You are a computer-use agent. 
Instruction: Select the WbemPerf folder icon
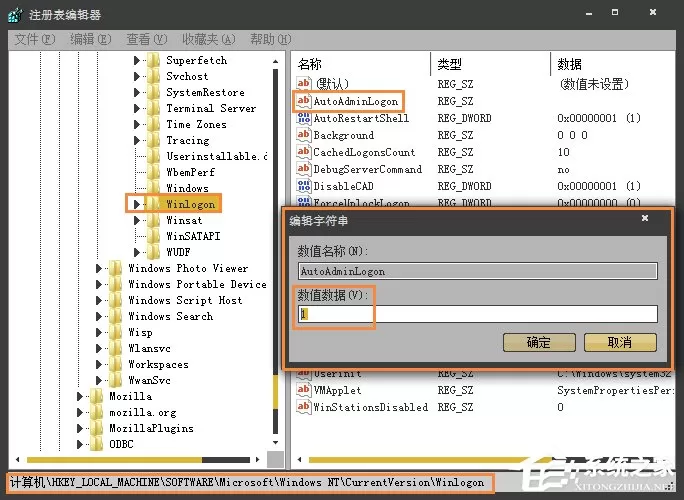coord(153,172)
